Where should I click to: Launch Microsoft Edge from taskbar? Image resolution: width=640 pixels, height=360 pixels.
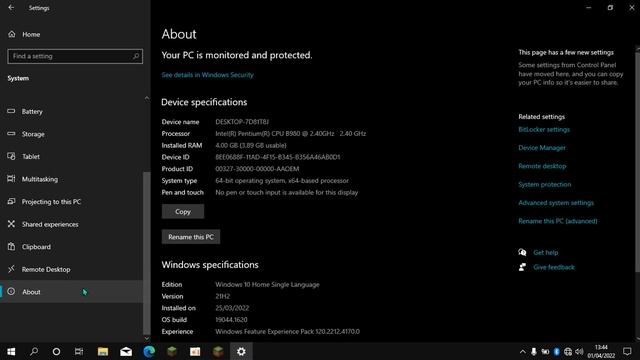point(149,351)
